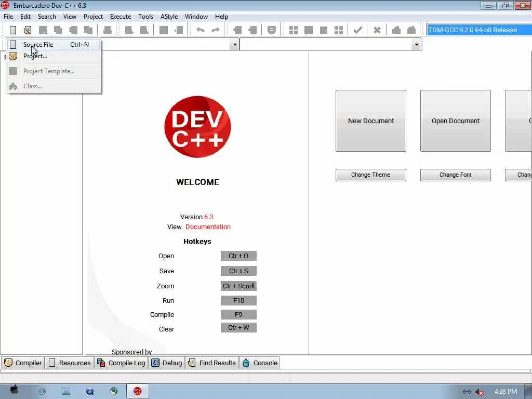Select the greyed Project Template... entry
This screenshot has height=399, width=532.
tap(54, 71)
